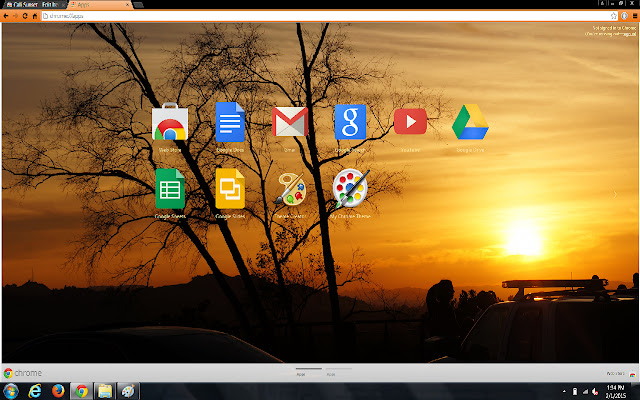The image size is (640, 400).
Task: Open the Theme Creator palette app
Action: point(290,189)
